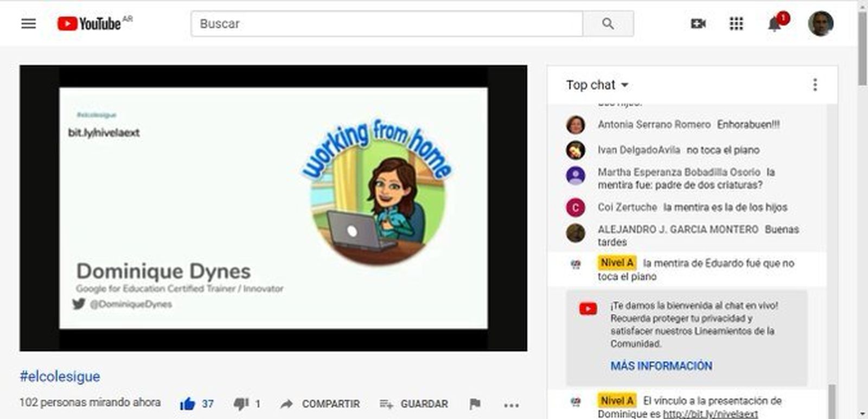Expand the Top chat dropdown
The height and width of the screenshot is (419, 868).
(597, 85)
